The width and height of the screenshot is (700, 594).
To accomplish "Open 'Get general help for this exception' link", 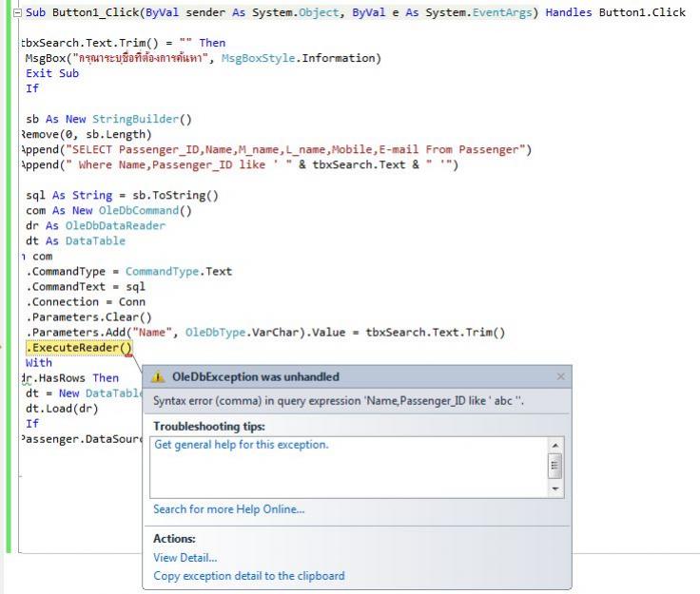I will [x=241, y=445].
